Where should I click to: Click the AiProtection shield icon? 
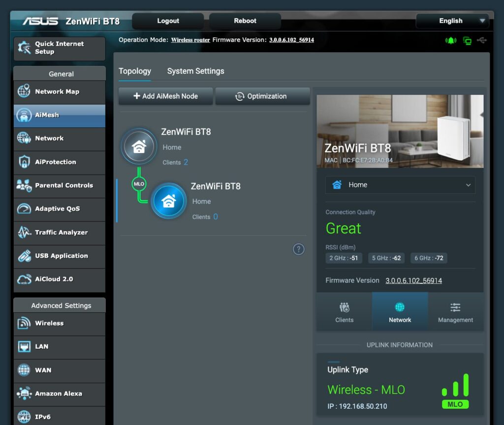[24, 161]
